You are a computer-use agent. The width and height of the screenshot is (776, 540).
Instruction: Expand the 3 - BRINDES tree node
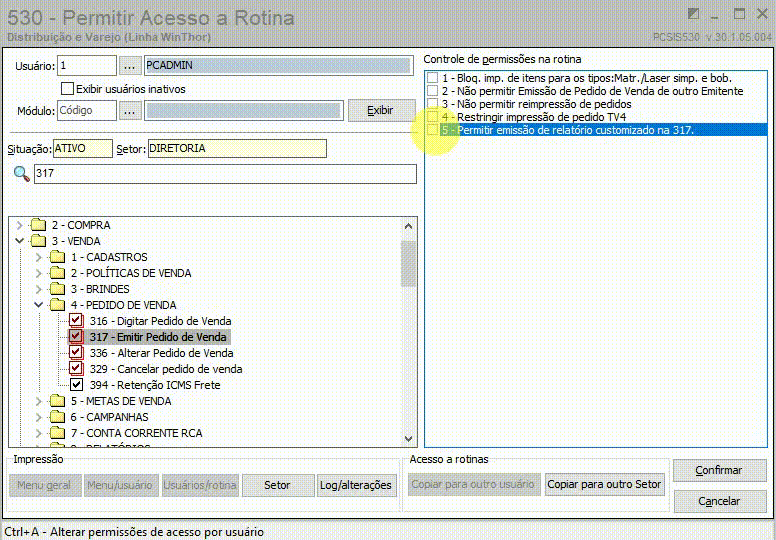[x=39, y=290]
